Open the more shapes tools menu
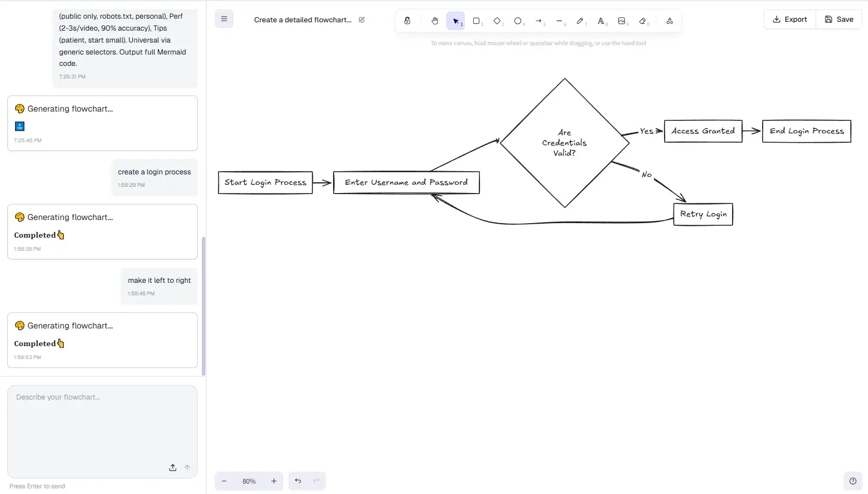The width and height of the screenshot is (868, 494). tap(670, 21)
